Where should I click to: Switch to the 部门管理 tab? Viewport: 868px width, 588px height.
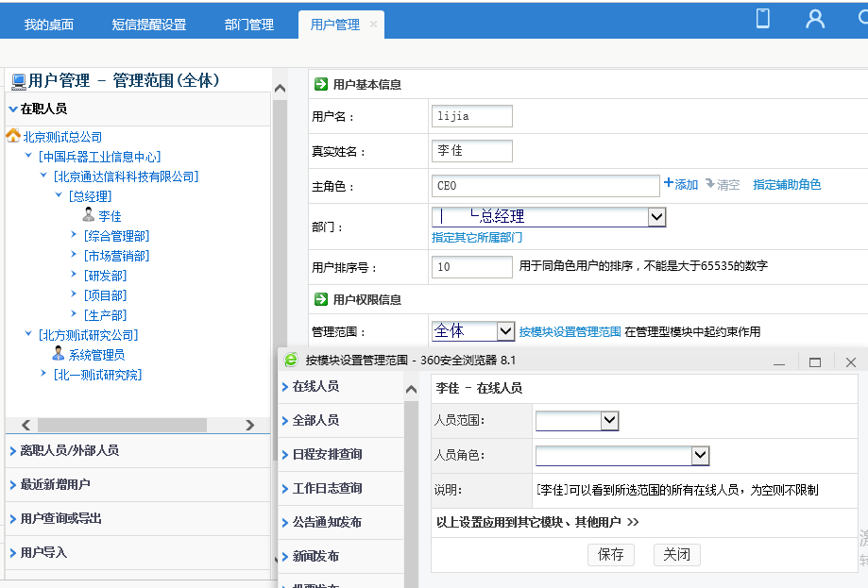(x=249, y=25)
